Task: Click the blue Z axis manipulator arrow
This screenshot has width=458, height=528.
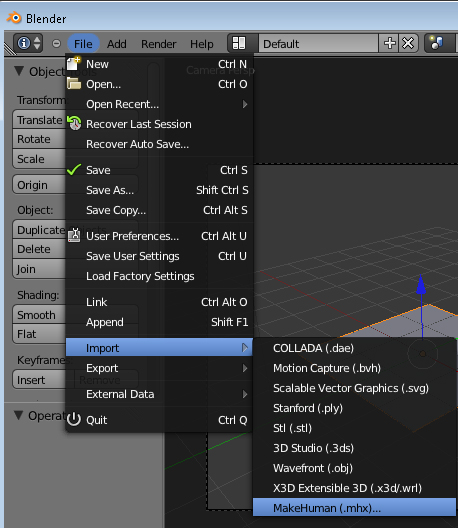Action: pos(421,285)
